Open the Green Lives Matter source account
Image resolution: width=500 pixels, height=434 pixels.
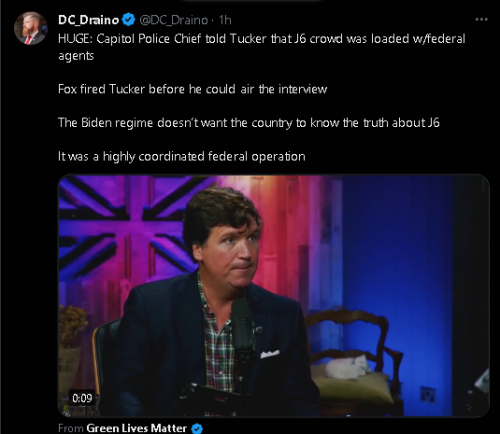(136, 428)
